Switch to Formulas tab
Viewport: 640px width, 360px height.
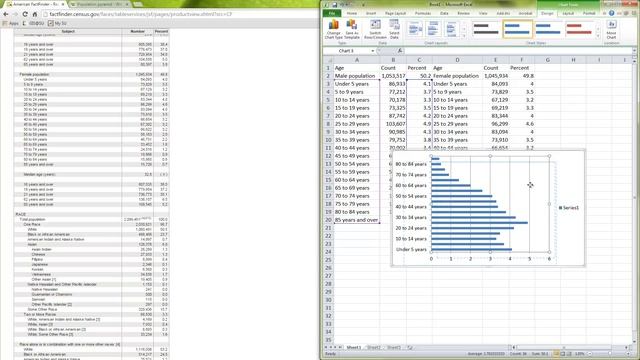423,13
